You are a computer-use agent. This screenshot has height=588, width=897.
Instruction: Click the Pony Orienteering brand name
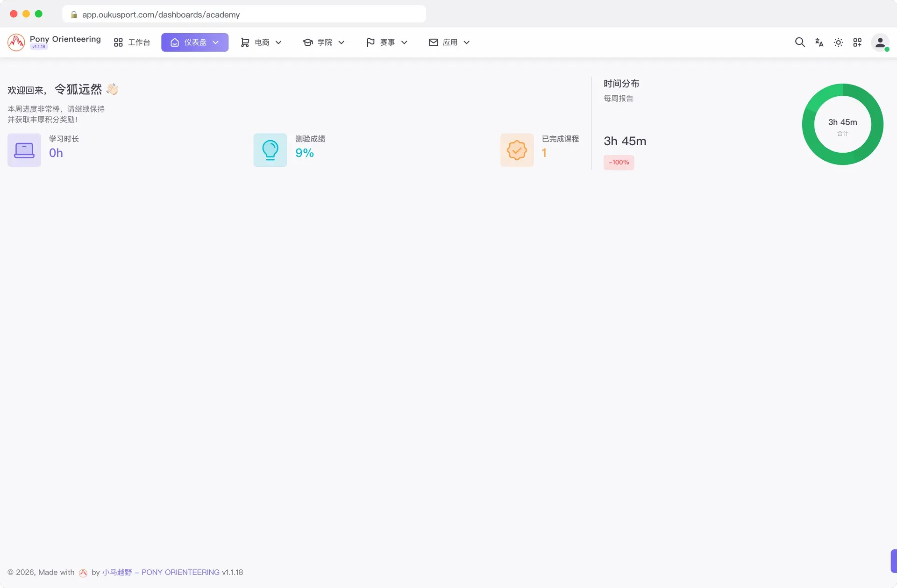(x=65, y=39)
